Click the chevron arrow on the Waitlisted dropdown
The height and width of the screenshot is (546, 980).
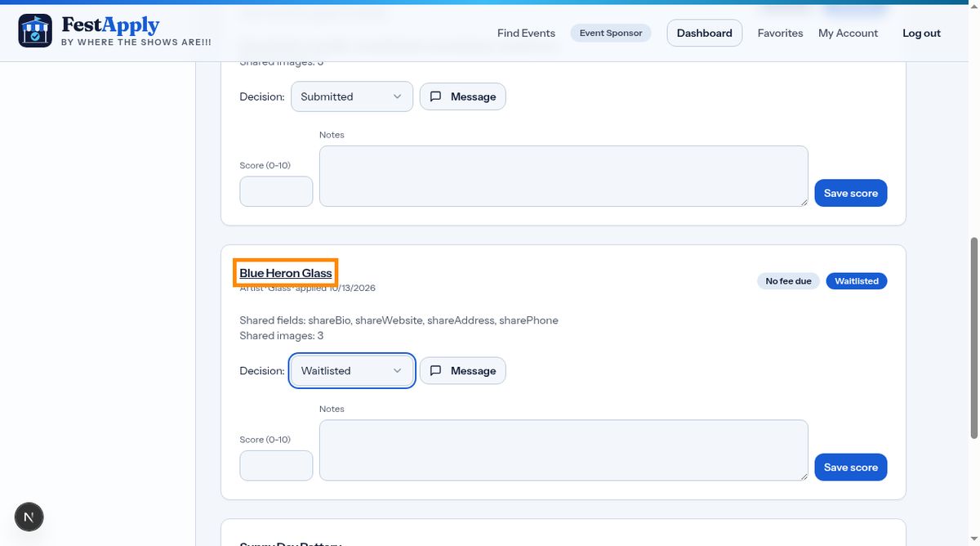[398, 370]
